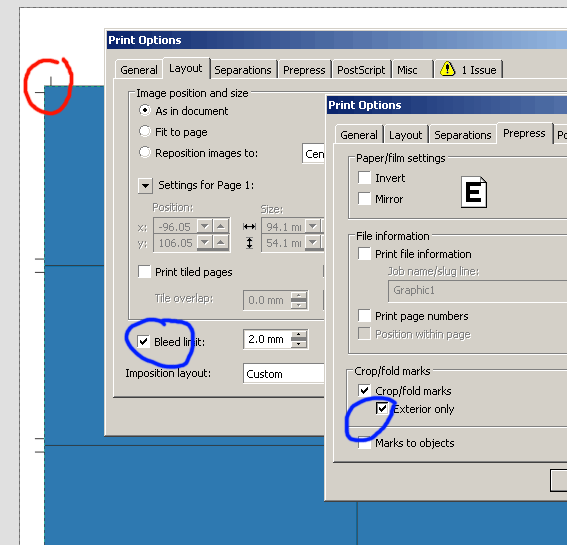567x545 pixels.
Task: Click the height size field showing 54.1
Action: pyautogui.click(x=284, y=243)
